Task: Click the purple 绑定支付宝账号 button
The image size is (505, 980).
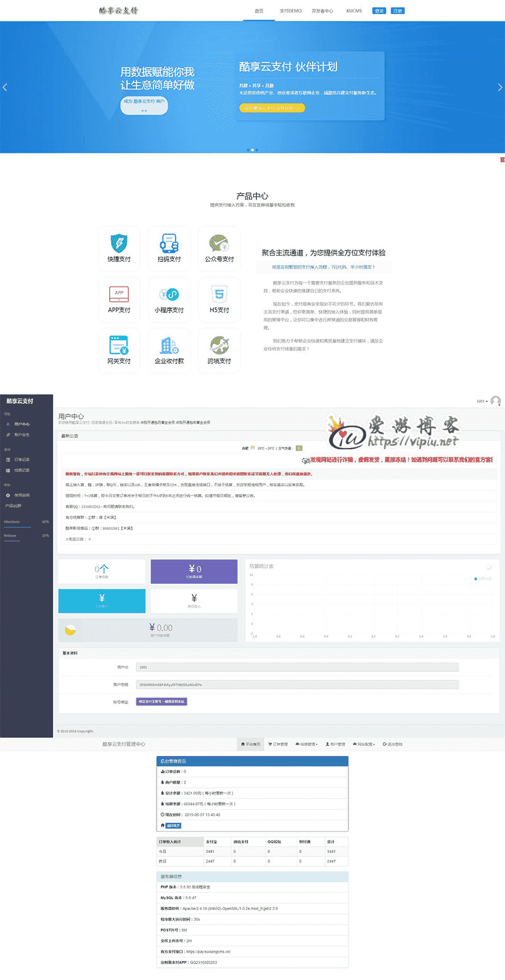Action: coord(162,701)
